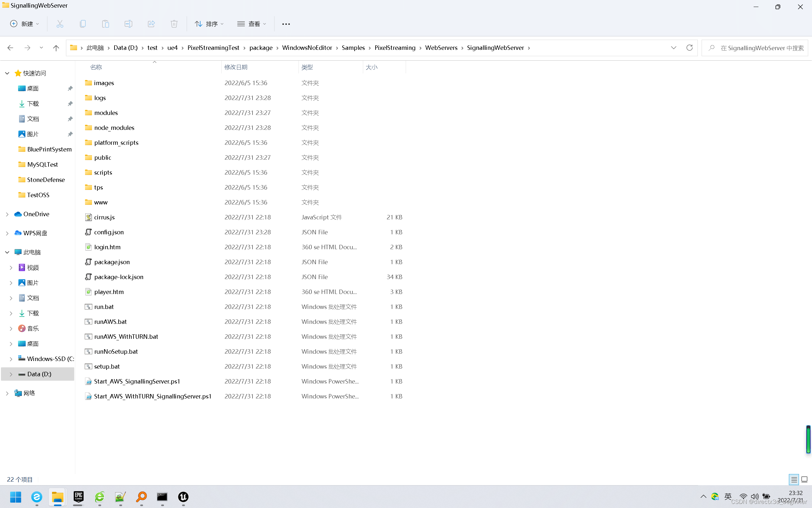Click the Wi-Fi icon in system tray
Viewport: 812px width, 508px height.
(x=743, y=497)
